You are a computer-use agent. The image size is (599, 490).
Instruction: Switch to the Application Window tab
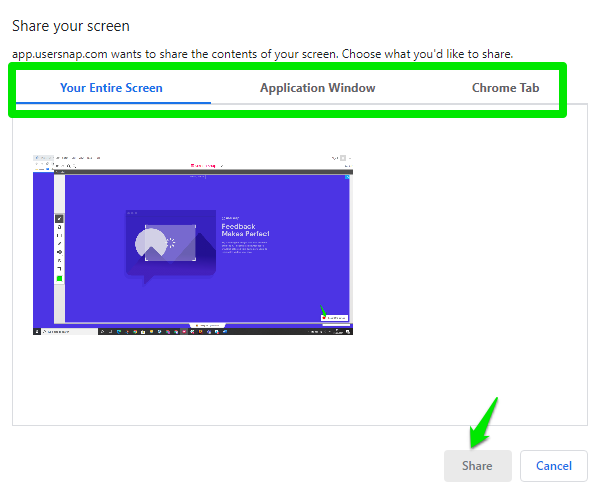[317, 88]
